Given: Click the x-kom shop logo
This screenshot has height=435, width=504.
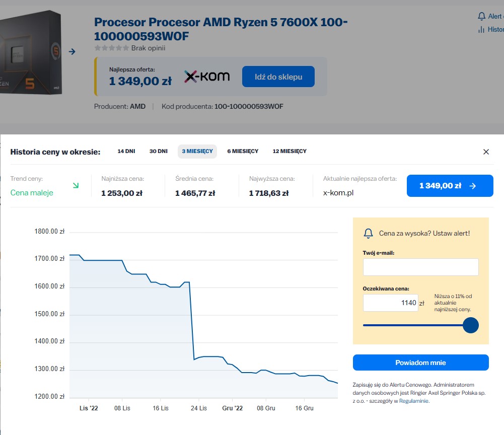Looking at the screenshot, I should point(207,77).
